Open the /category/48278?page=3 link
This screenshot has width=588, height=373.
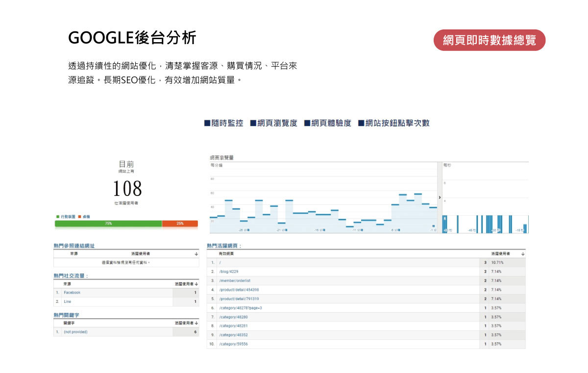coord(241,308)
